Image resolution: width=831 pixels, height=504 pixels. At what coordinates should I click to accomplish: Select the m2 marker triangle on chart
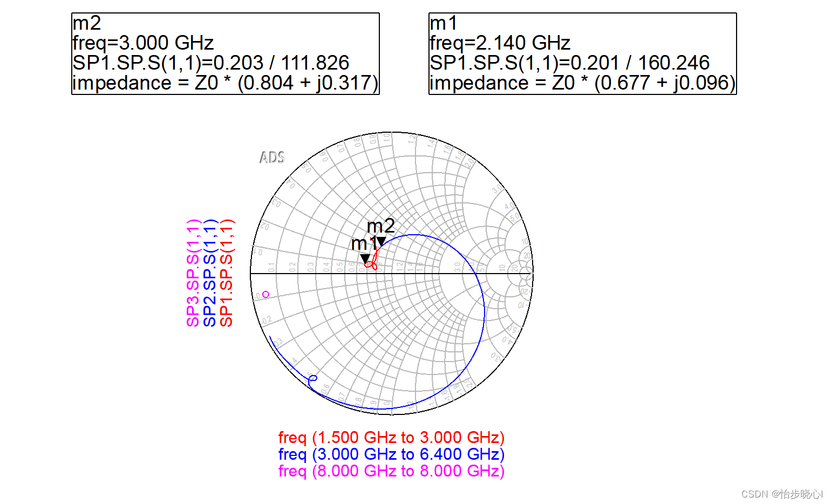coord(381,241)
